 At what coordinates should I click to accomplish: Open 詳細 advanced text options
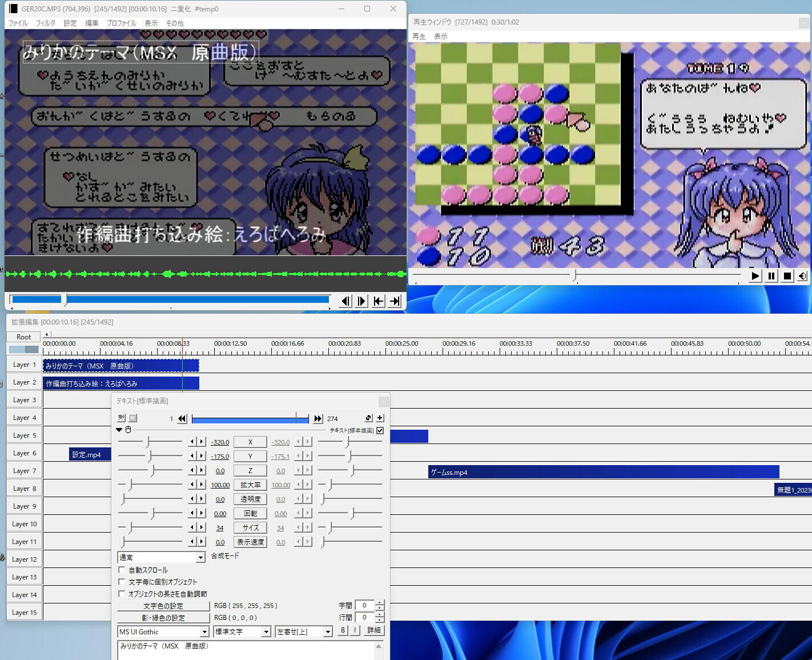tap(374, 630)
